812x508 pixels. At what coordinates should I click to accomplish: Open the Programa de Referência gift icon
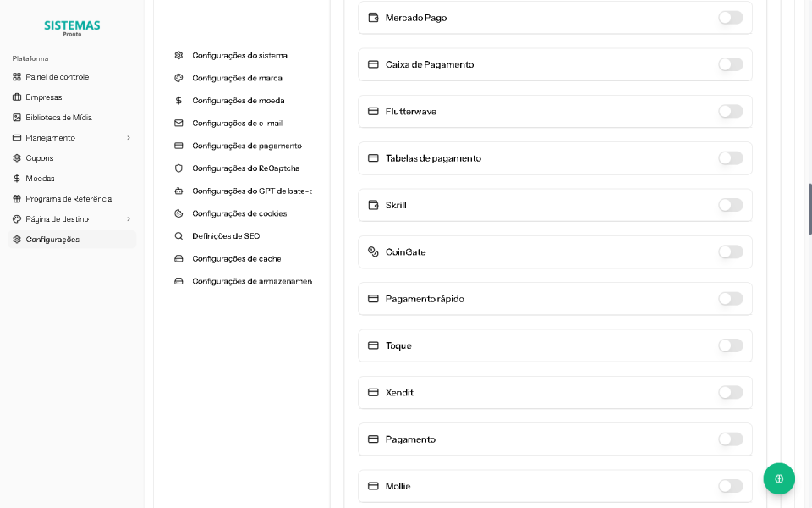pyautogui.click(x=18, y=198)
